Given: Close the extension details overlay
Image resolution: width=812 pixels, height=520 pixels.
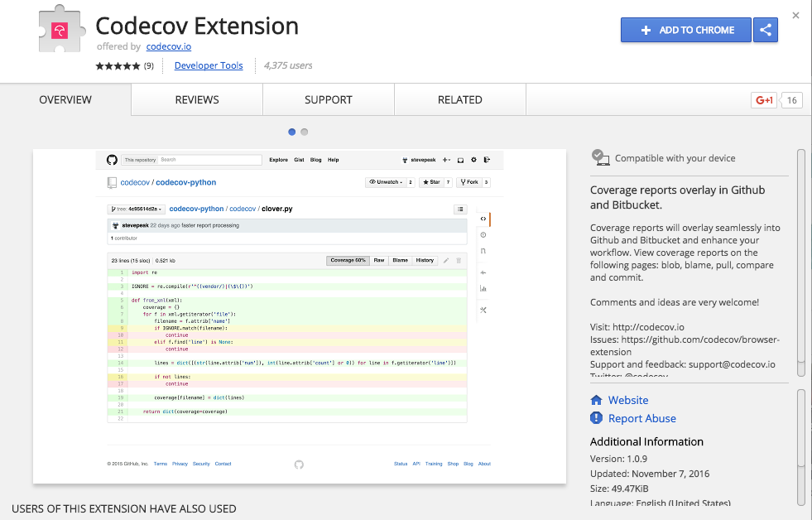Looking at the screenshot, I should 796,15.
